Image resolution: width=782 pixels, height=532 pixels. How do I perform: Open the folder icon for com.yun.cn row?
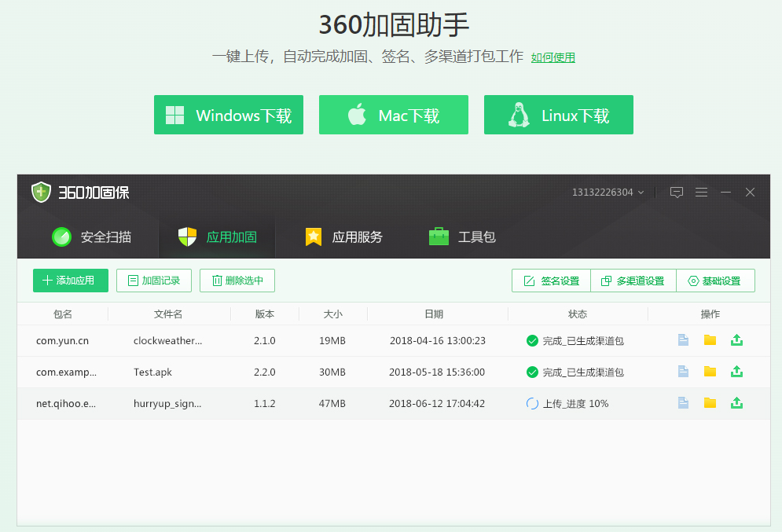coord(710,340)
